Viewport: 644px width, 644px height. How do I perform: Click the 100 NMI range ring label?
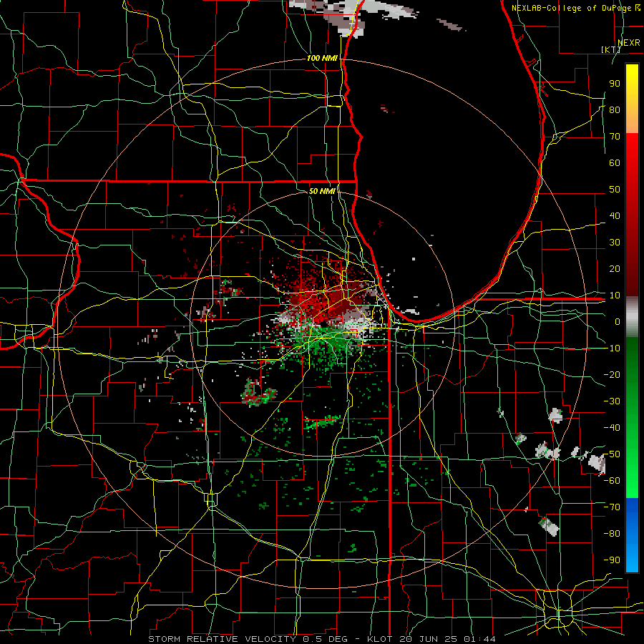tap(322, 58)
